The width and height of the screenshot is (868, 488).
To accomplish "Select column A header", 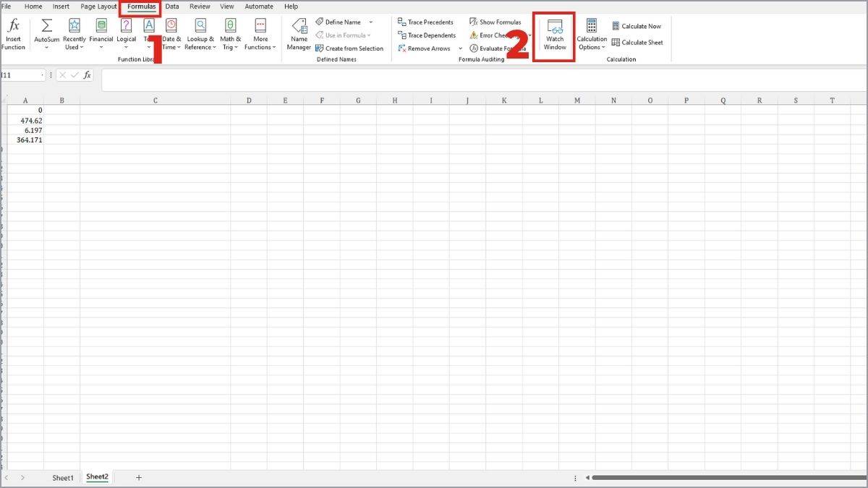I will (25, 100).
